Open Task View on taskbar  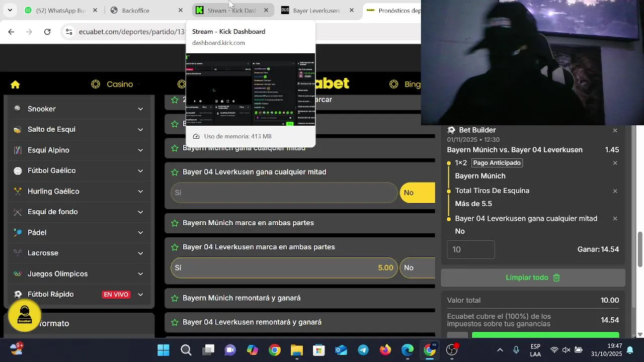(208, 350)
